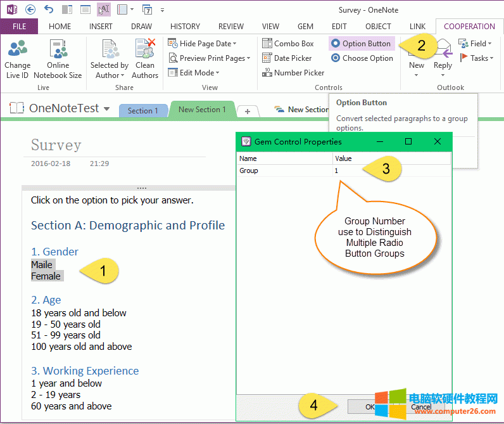Insert a Combo Box control

pyautogui.click(x=288, y=44)
